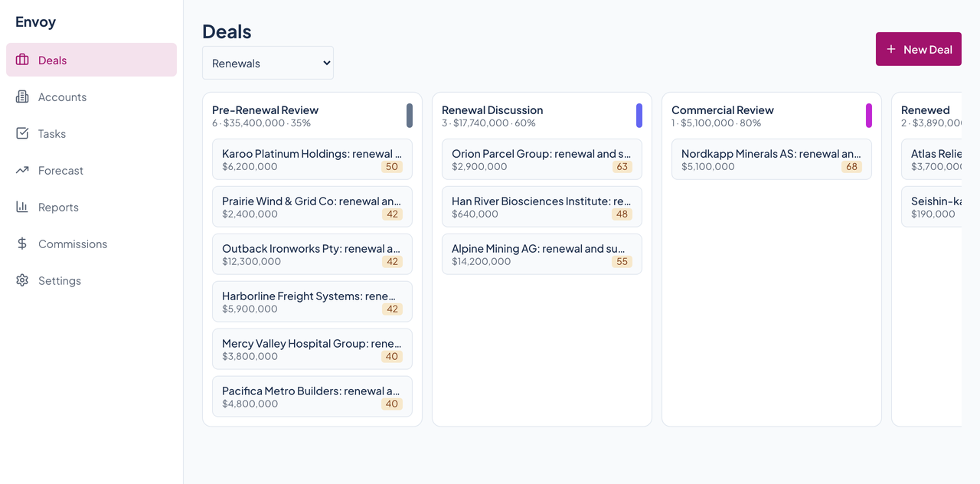Open the Tasks section
The height and width of the screenshot is (484, 980).
point(91,133)
